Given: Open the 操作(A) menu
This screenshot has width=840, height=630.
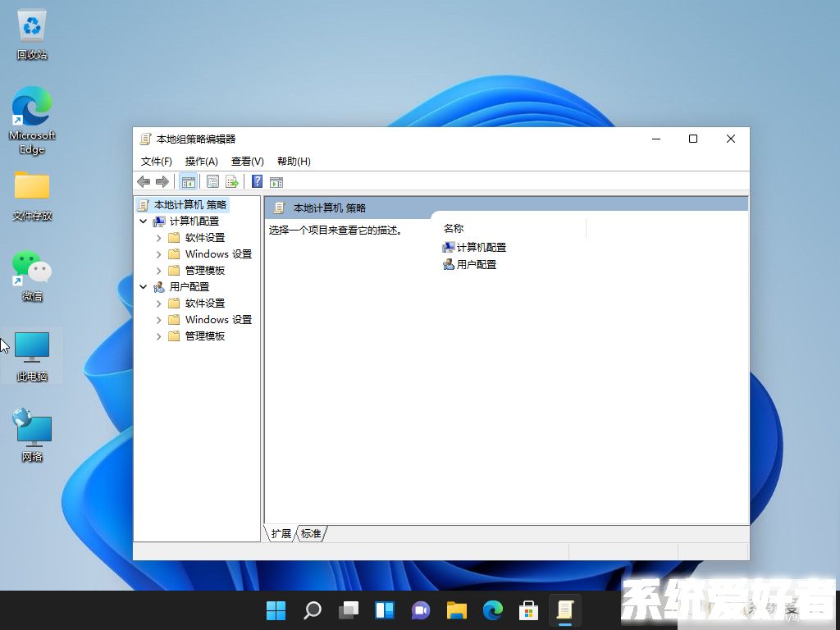Looking at the screenshot, I should point(201,162).
